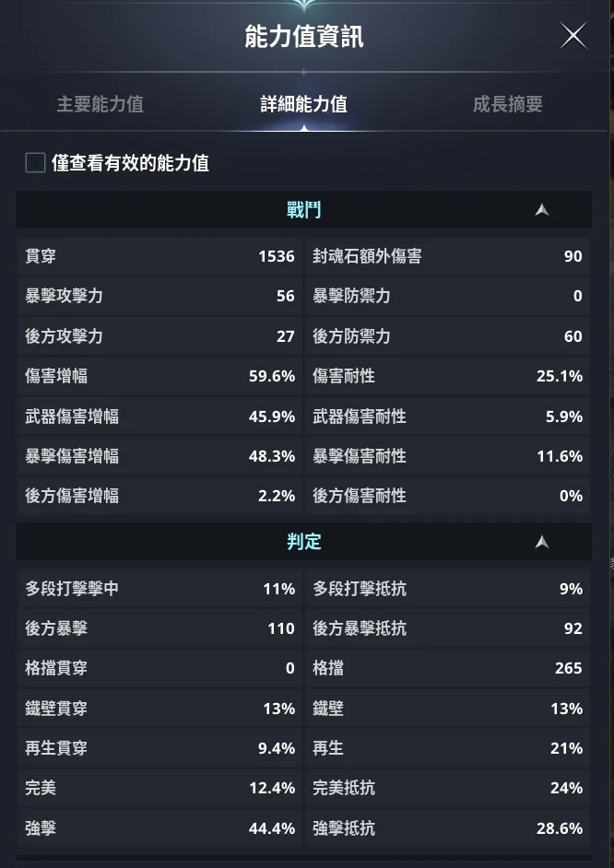Select the 詳細能力值 tab
The height and width of the screenshot is (868, 614).
click(x=303, y=104)
